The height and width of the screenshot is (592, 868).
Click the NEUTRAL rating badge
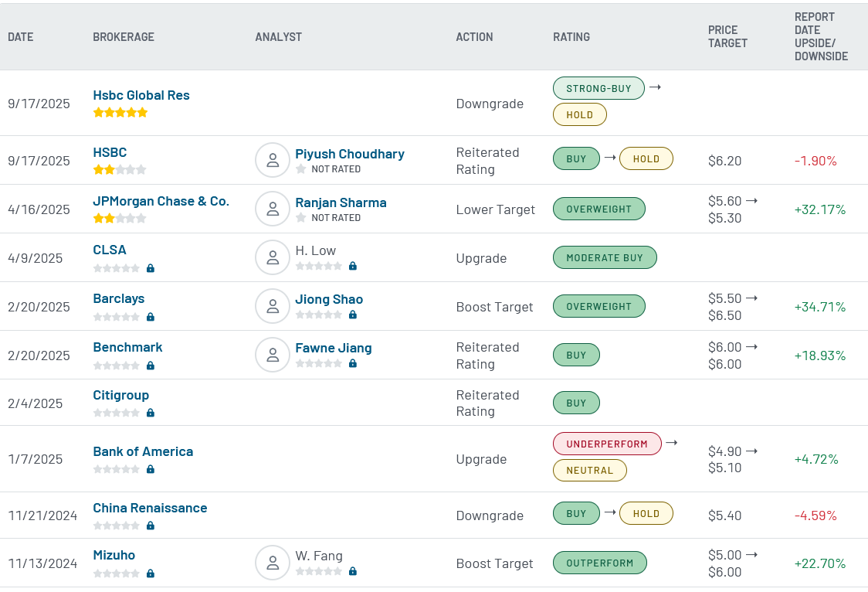click(x=589, y=470)
